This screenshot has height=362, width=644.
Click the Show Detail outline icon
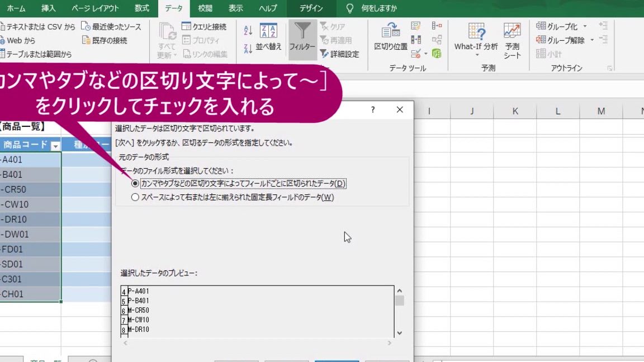pos(603,26)
